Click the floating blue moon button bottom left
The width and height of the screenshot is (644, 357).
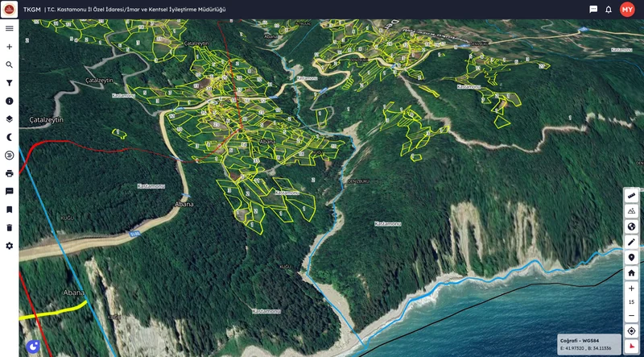tap(33, 347)
